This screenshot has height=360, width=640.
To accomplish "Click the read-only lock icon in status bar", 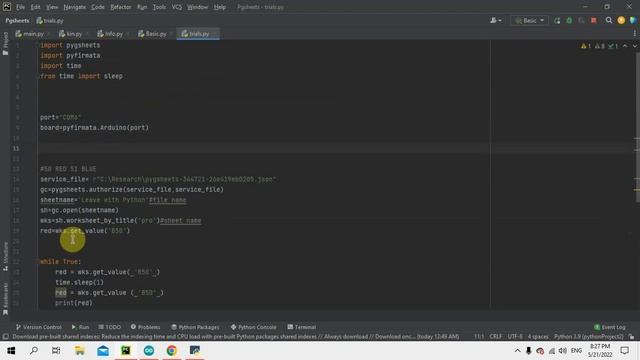I will click(x=632, y=337).
